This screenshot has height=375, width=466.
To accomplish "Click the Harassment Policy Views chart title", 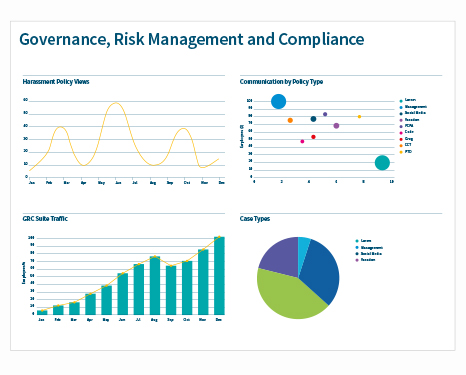I will [x=56, y=82].
